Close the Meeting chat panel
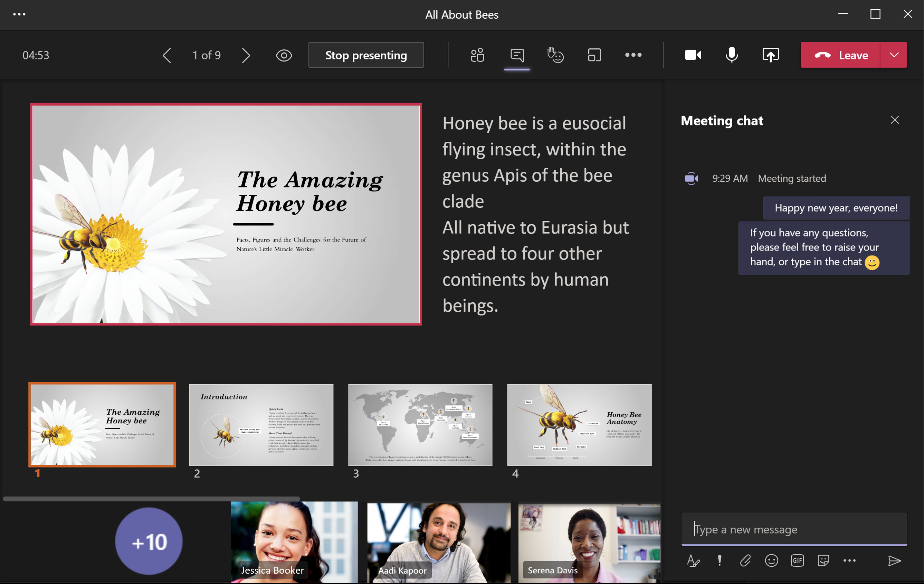Image resolution: width=924 pixels, height=584 pixels. (x=894, y=121)
